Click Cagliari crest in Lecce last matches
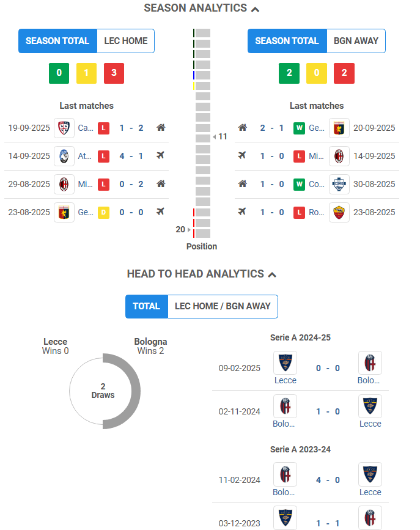 (x=64, y=128)
